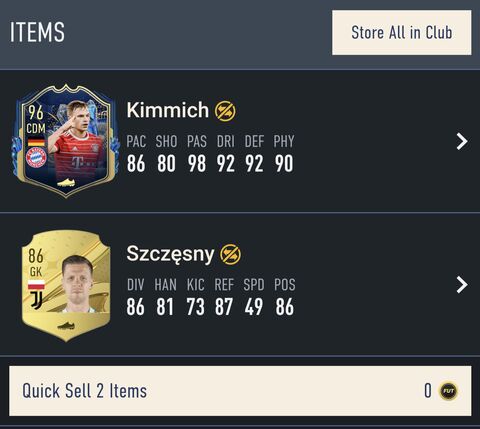Select the Szczęsny player name
Screen dimensions: 480x429
pyautogui.click(x=170, y=254)
